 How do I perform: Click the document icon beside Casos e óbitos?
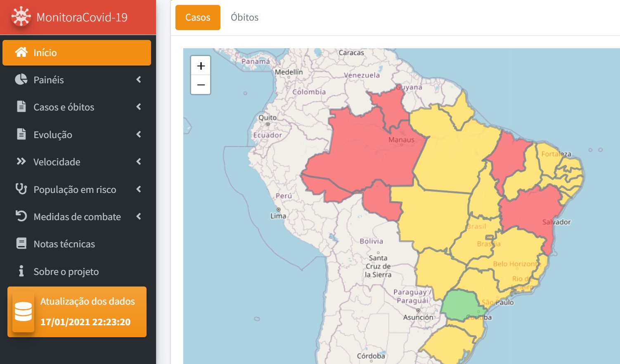tap(21, 106)
